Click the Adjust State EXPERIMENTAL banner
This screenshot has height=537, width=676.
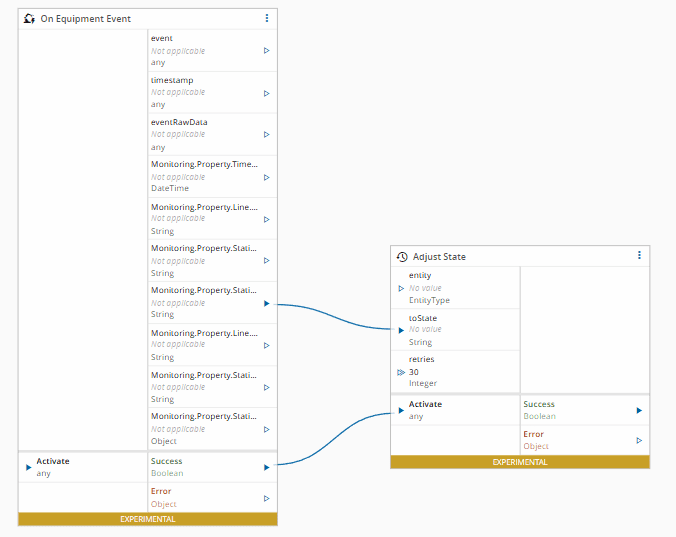pos(519,462)
